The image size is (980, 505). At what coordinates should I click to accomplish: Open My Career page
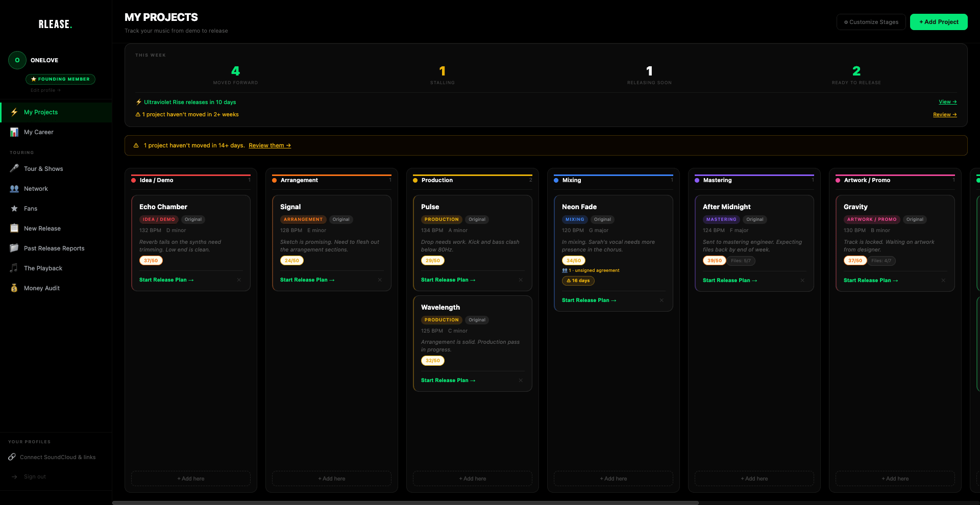56,132
